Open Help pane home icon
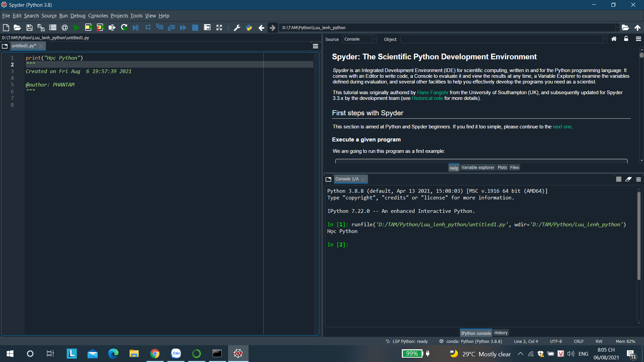This screenshot has width=644, height=362. coord(614,39)
